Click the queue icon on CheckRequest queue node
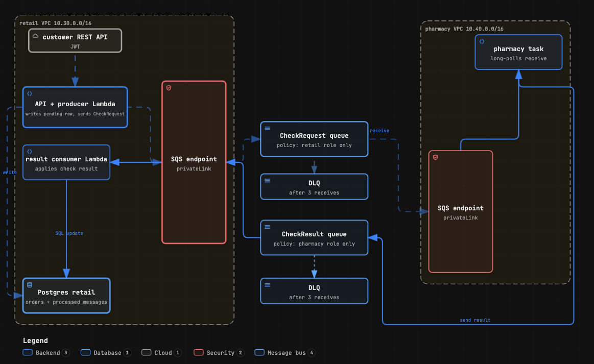 point(268,129)
